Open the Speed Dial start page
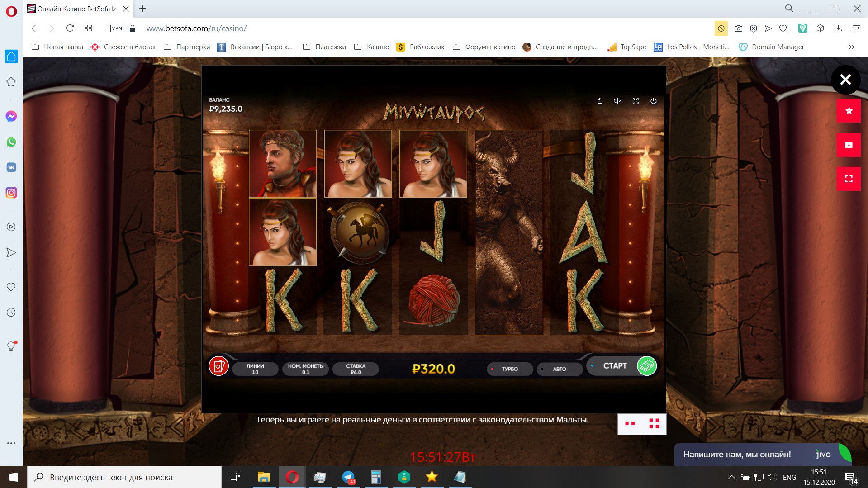 [x=88, y=28]
